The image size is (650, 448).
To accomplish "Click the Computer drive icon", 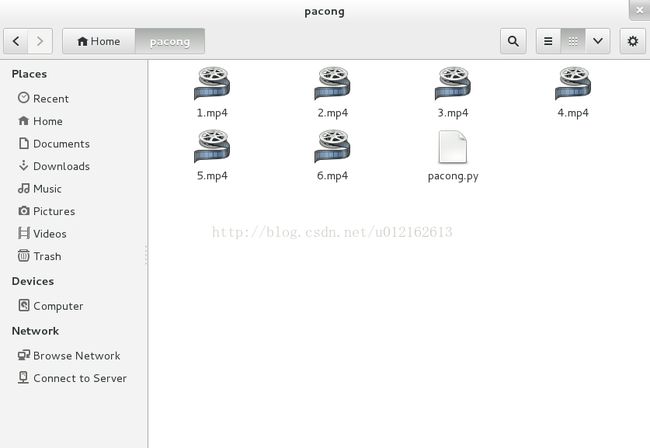I will (x=24, y=305).
